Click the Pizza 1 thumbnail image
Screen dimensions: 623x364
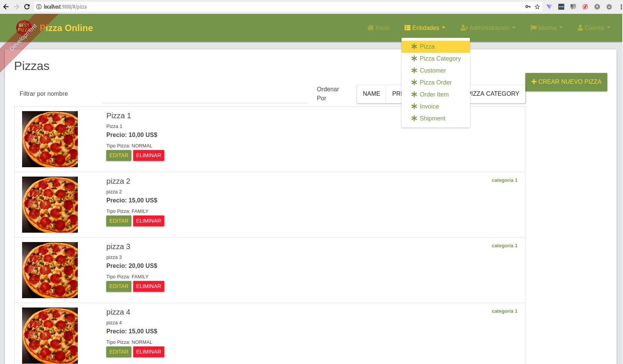point(50,139)
